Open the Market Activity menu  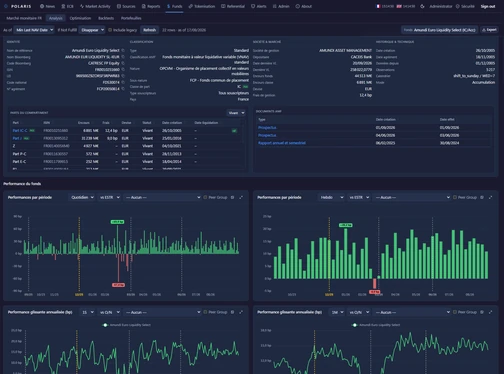click(x=95, y=6)
